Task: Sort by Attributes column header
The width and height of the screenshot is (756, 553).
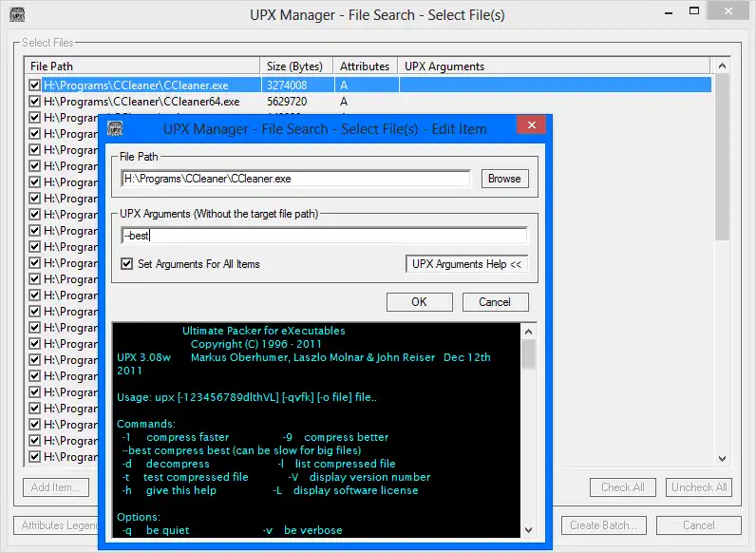Action: pos(366,67)
